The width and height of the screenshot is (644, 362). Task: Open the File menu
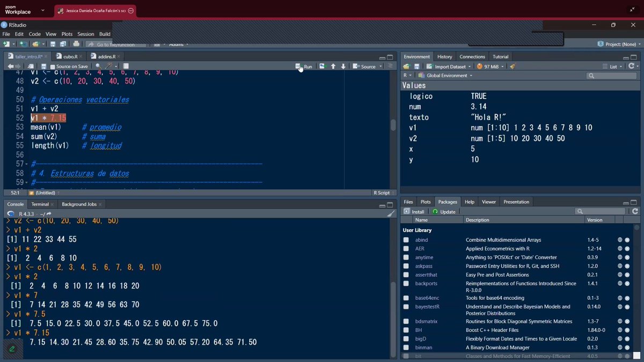(x=6, y=34)
